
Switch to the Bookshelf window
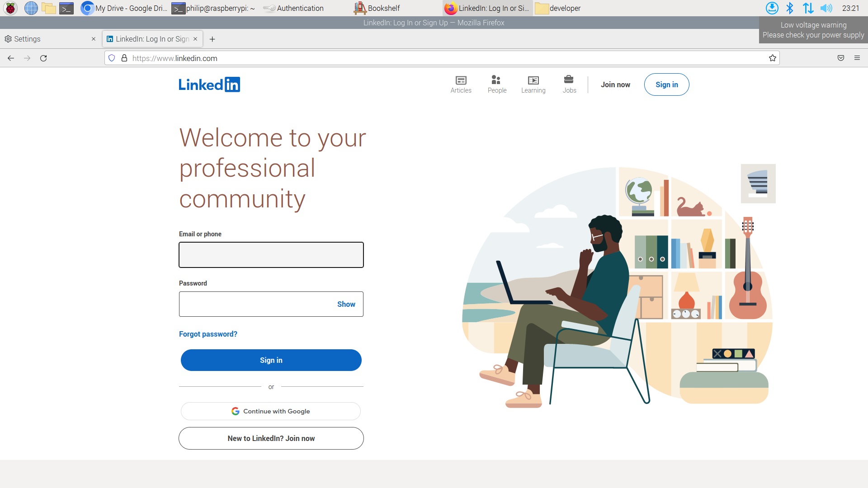377,8
